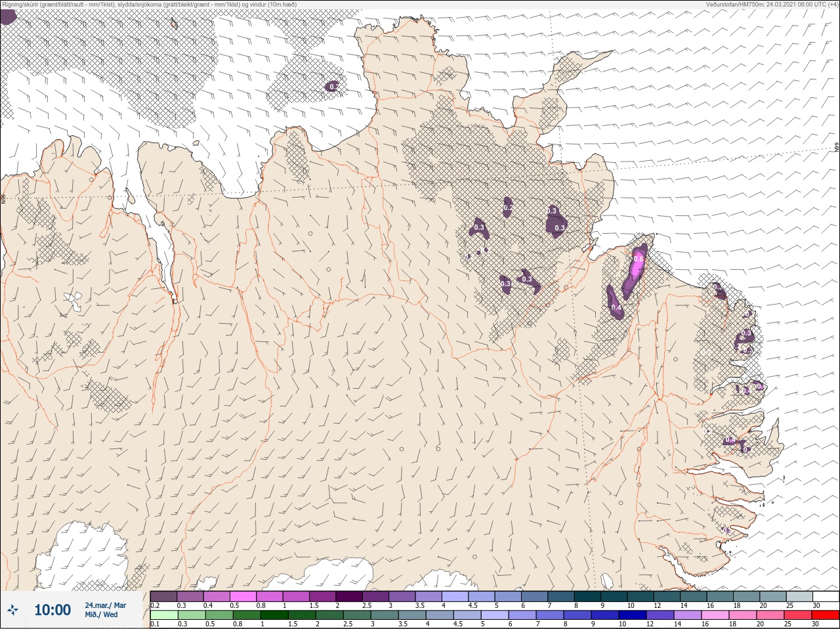Viewport: 840px width, 629px height.
Task: Select the 'Mið./ Wed' weekday text
Action: coord(102,615)
